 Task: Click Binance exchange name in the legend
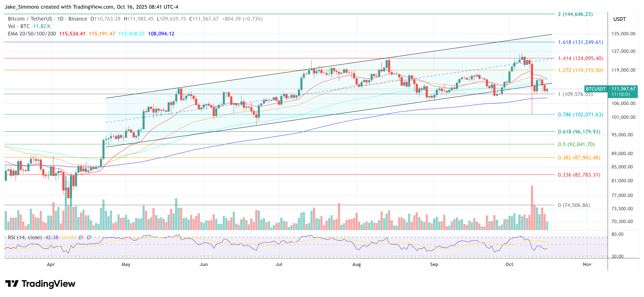point(78,18)
